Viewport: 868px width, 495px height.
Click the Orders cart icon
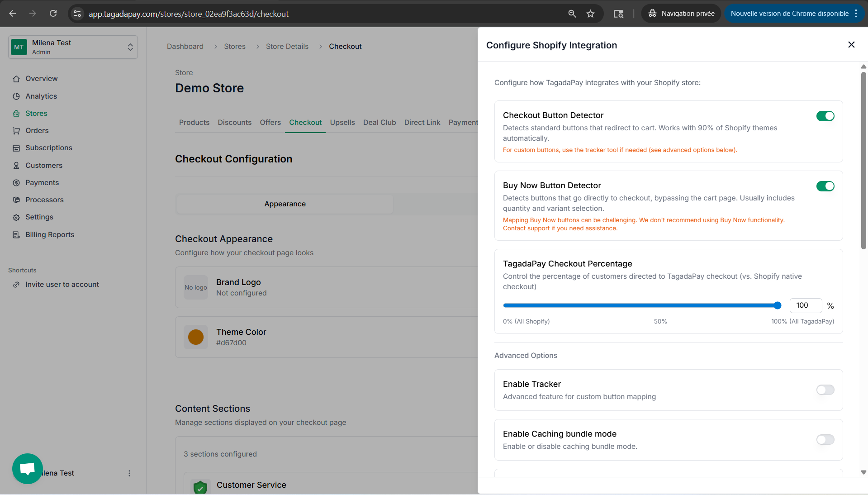[x=16, y=131]
